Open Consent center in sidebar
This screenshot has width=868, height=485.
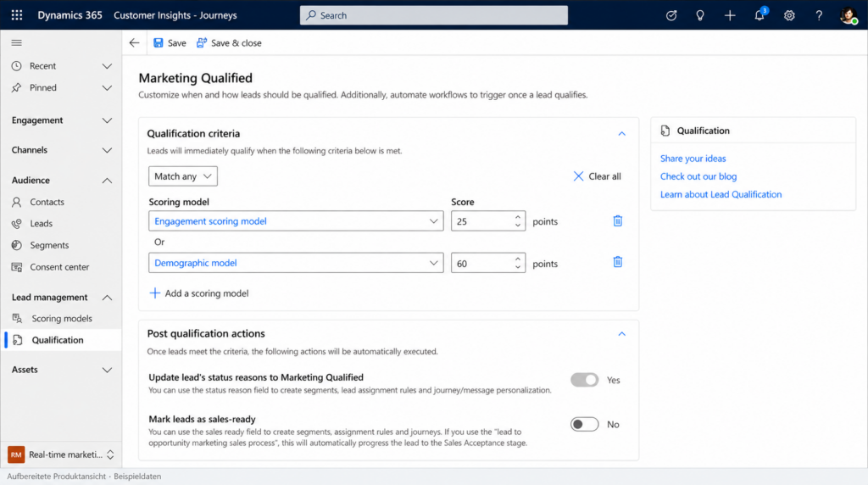tap(61, 267)
